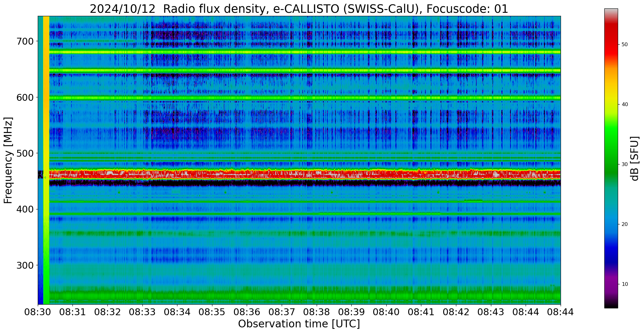Click the 08:43 time tick label
Viewport: 644px width, 333px height.
[x=491, y=312]
